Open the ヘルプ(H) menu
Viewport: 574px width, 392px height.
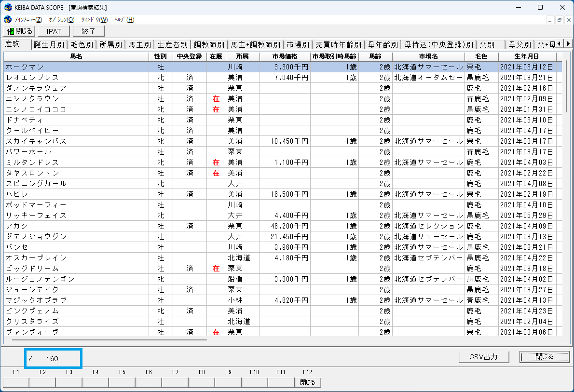(124, 20)
